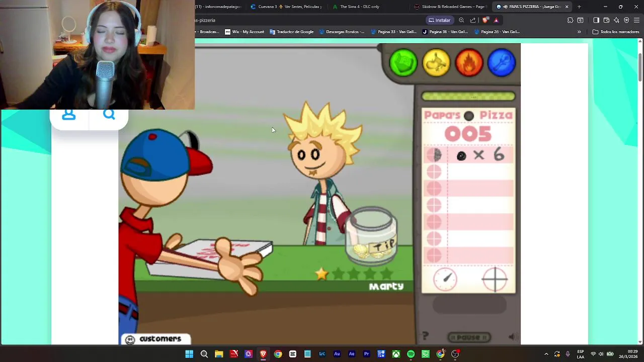Open the Brave VPN shield icon
The width and height of the screenshot is (644, 362).
click(x=626, y=20)
